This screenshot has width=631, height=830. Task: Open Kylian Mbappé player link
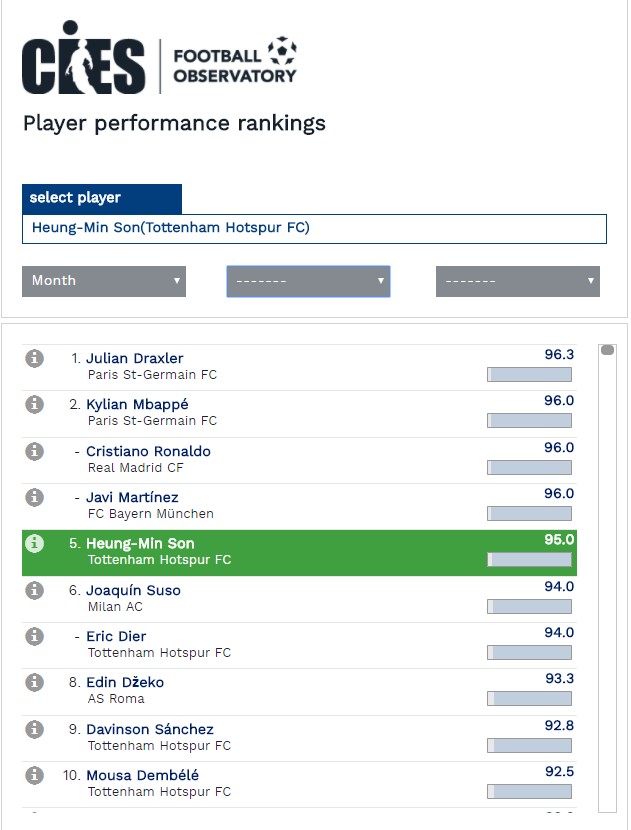(x=137, y=404)
